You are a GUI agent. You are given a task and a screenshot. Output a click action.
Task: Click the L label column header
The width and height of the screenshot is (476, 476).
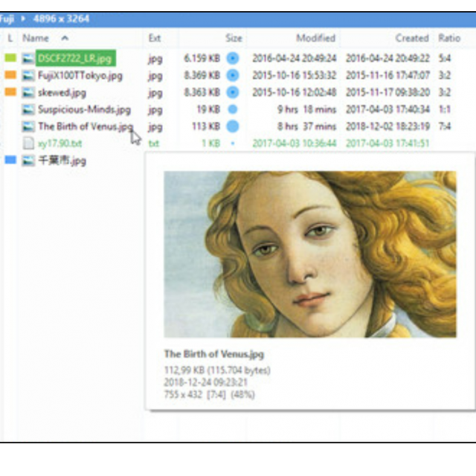click(x=10, y=38)
